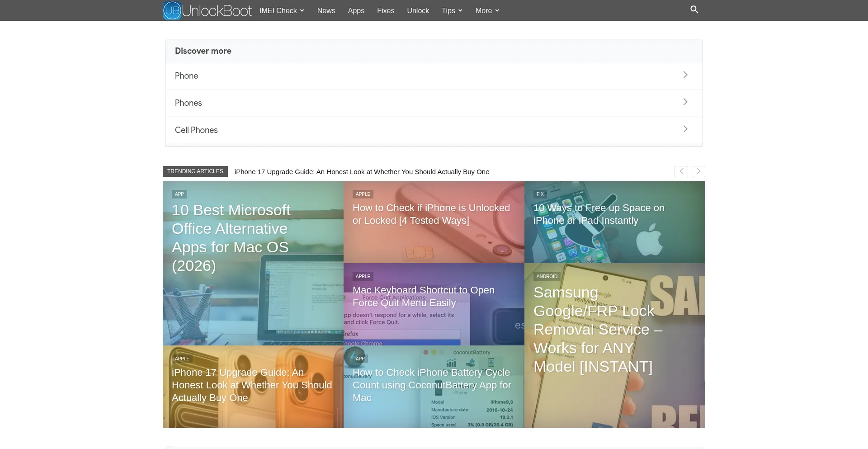This screenshot has height=449, width=868.
Task: Open trending iPhone 17 Upgrade Guide headline
Action: pos(362,172)
